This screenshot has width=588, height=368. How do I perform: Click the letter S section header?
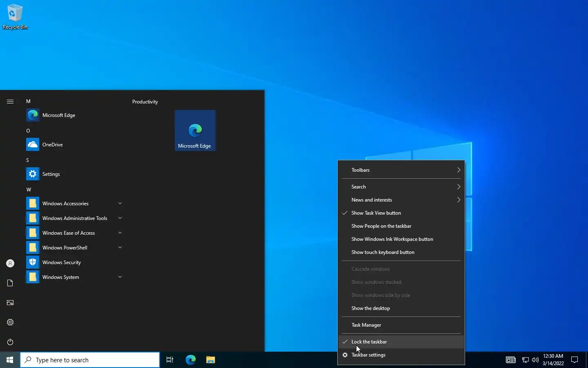(x=28, y=160)
